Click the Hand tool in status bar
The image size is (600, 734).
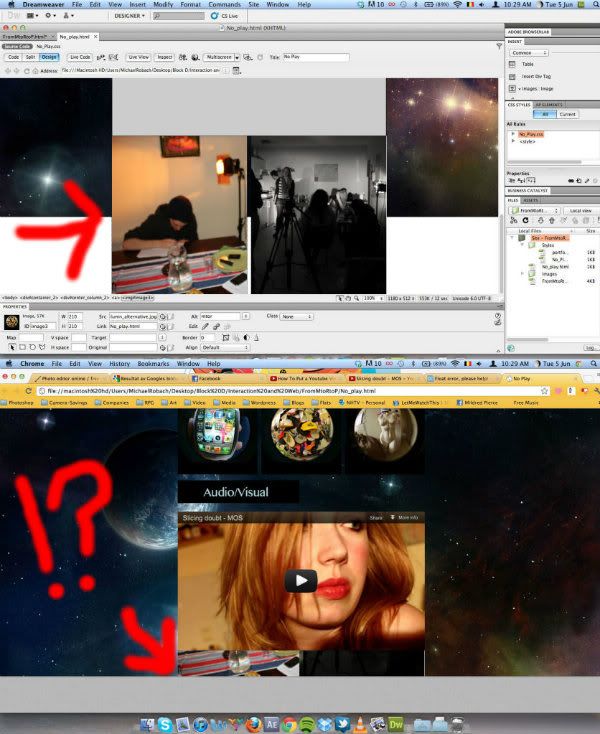tap(348, 298)
